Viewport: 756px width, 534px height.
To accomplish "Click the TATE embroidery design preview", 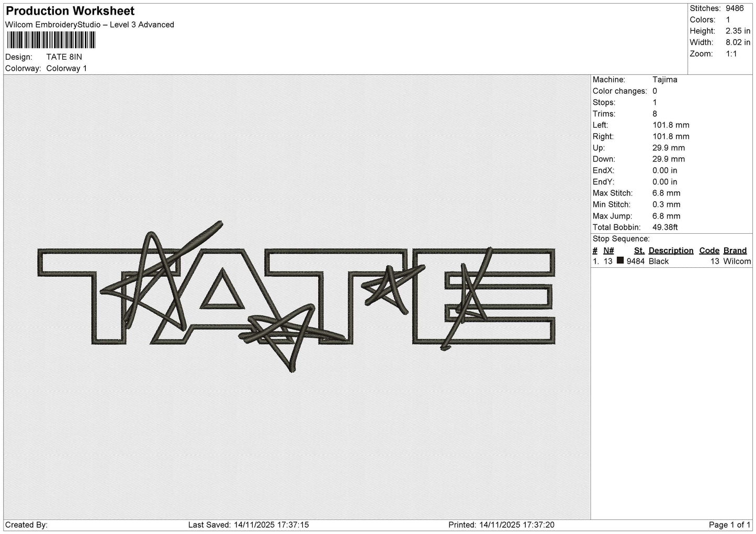I will tap(296, 297).
